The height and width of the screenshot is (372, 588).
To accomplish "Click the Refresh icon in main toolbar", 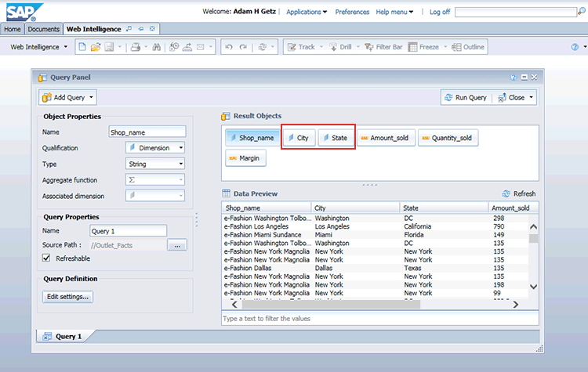I will pyautogui.click(x=262, y=47).
